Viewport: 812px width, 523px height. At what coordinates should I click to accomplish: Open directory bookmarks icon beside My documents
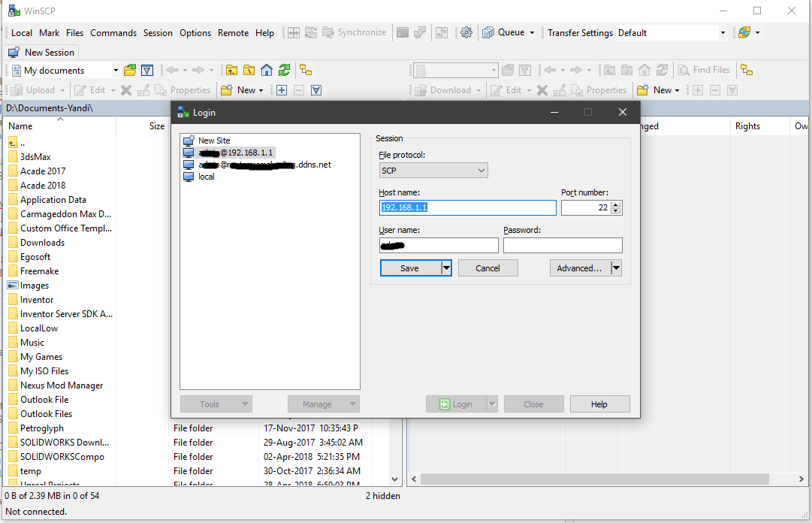point(130,70)
